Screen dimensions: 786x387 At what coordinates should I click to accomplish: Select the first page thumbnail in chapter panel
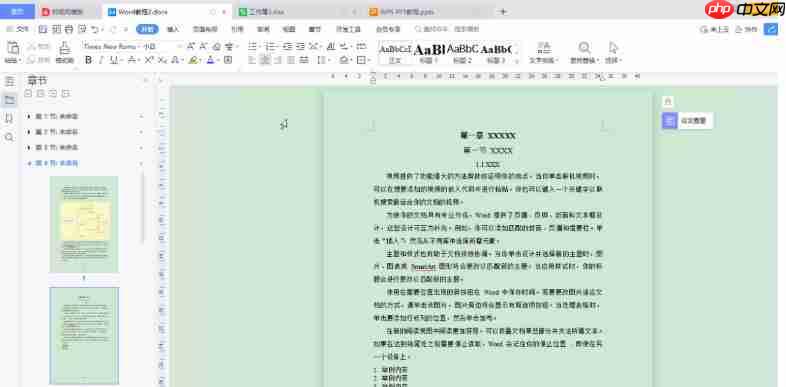coord(84,224)
